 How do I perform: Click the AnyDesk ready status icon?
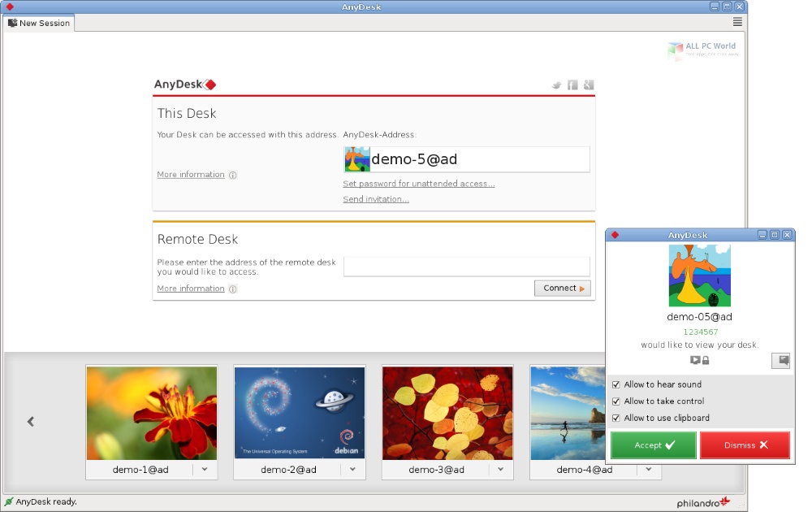(x=9, y=501)
